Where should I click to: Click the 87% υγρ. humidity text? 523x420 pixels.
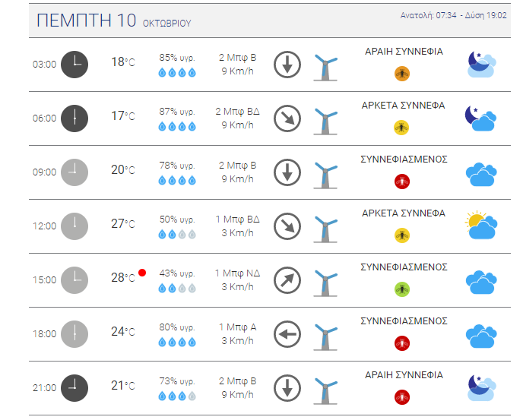177,112
